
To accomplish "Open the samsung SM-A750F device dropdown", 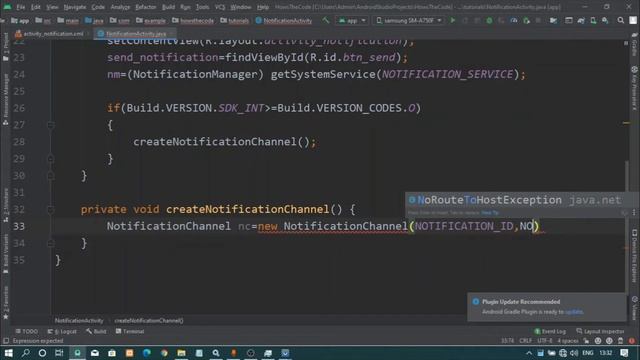I will (x=409, y=20).
